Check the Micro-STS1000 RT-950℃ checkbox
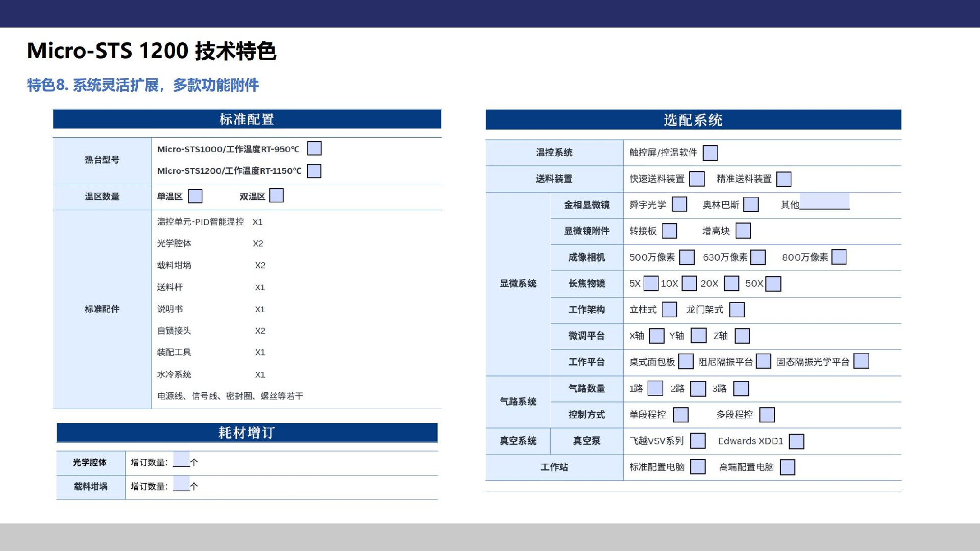Screen dimensions: 980x551 point(314,148)
